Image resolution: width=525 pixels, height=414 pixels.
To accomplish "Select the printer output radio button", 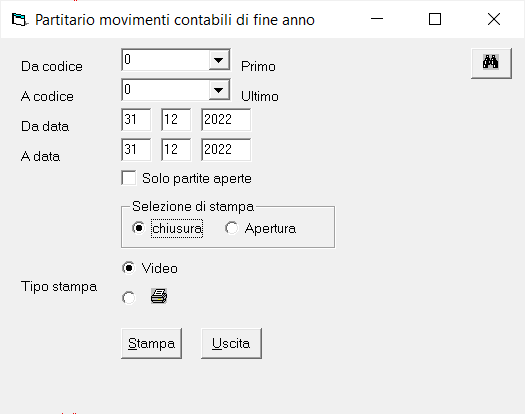I will (x=129, y=297).
